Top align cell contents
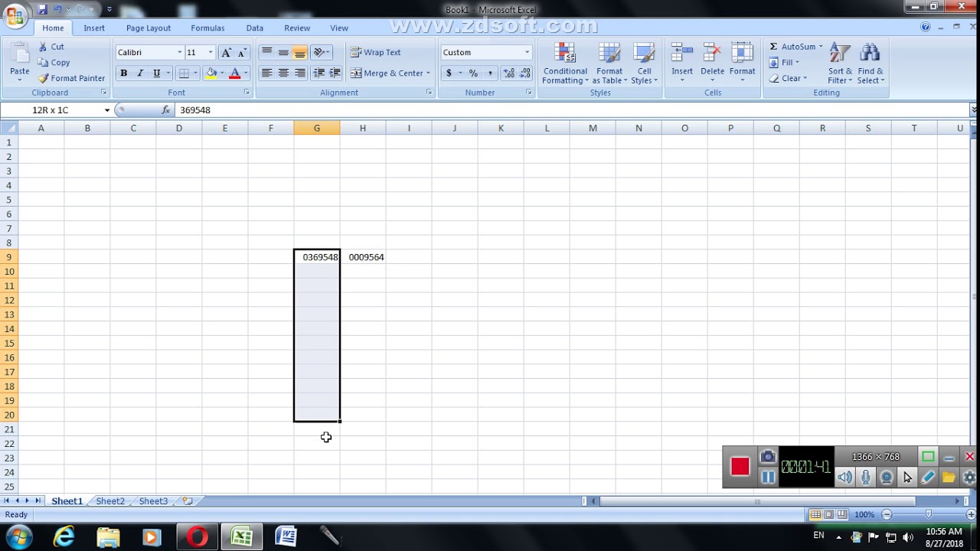The height and width of the screenshot is (551, 980). pos(266,53)
